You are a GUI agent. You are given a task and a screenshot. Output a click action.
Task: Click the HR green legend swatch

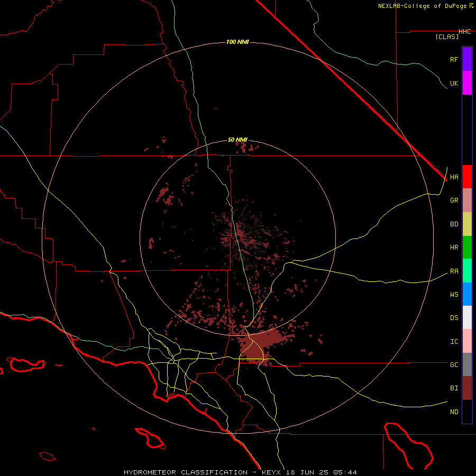tap(467, 248)
